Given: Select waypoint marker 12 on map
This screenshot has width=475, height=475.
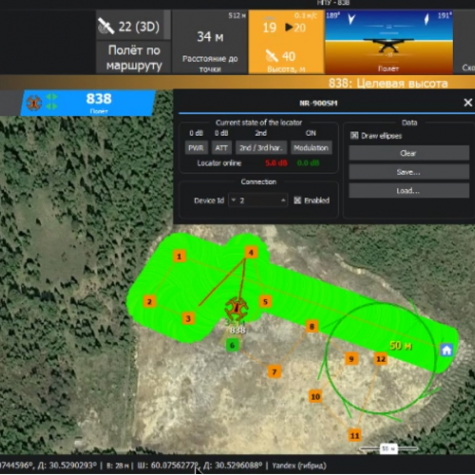Looking at the screenshot, I should (x=381, y=359).
